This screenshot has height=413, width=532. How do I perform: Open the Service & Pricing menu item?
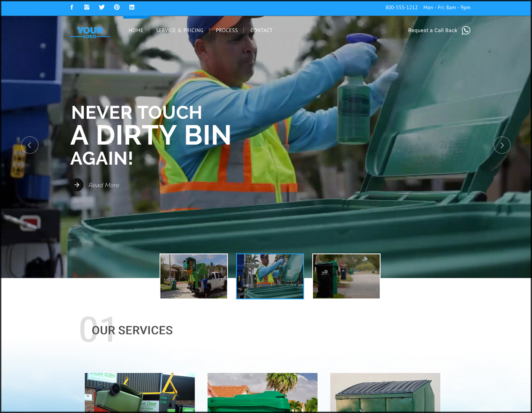coord(179,30)
